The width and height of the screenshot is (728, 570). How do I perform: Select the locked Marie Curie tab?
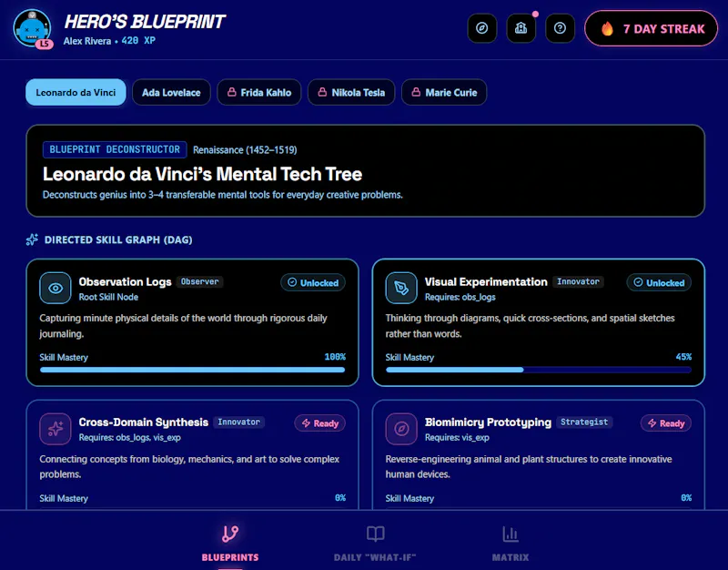point(444,93)
